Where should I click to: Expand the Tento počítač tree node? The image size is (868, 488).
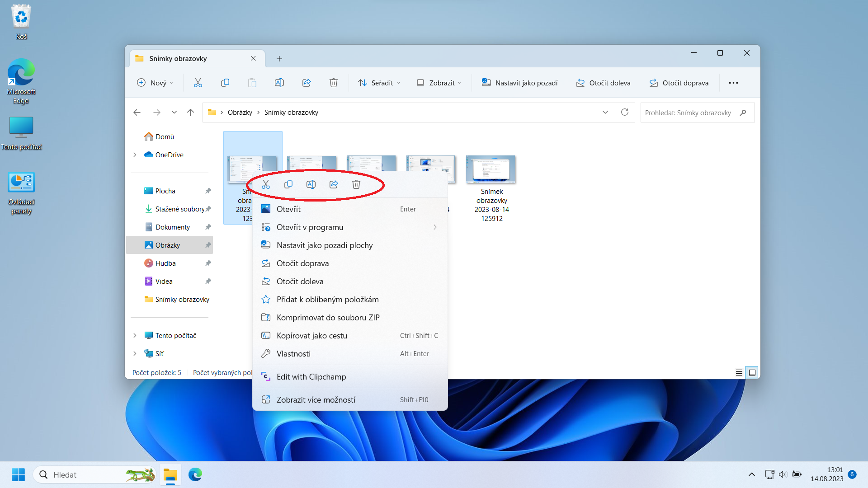(135, 336)
